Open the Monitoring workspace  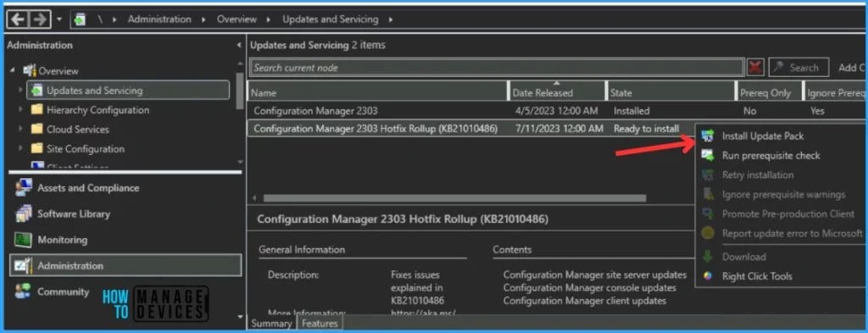coord(62,240)
